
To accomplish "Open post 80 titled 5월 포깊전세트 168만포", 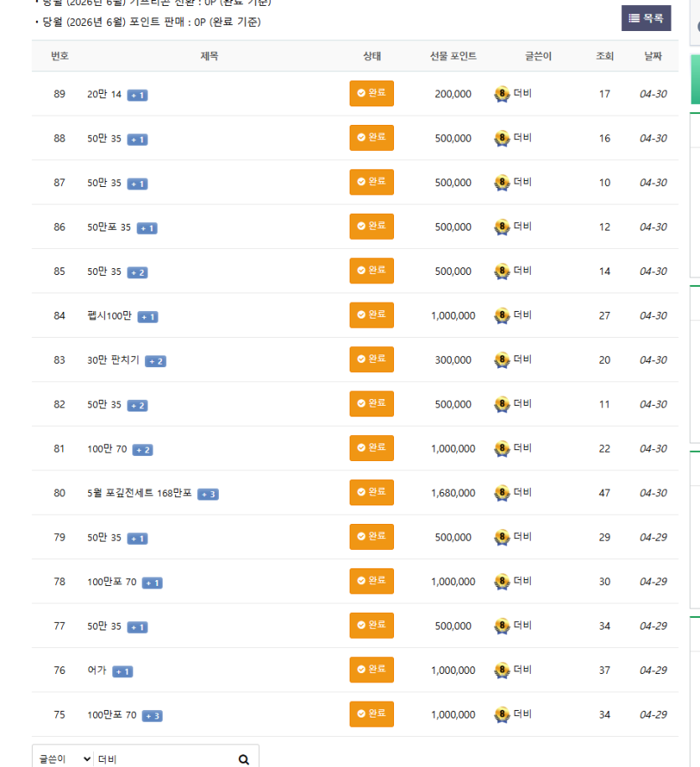I will (139, 493).
